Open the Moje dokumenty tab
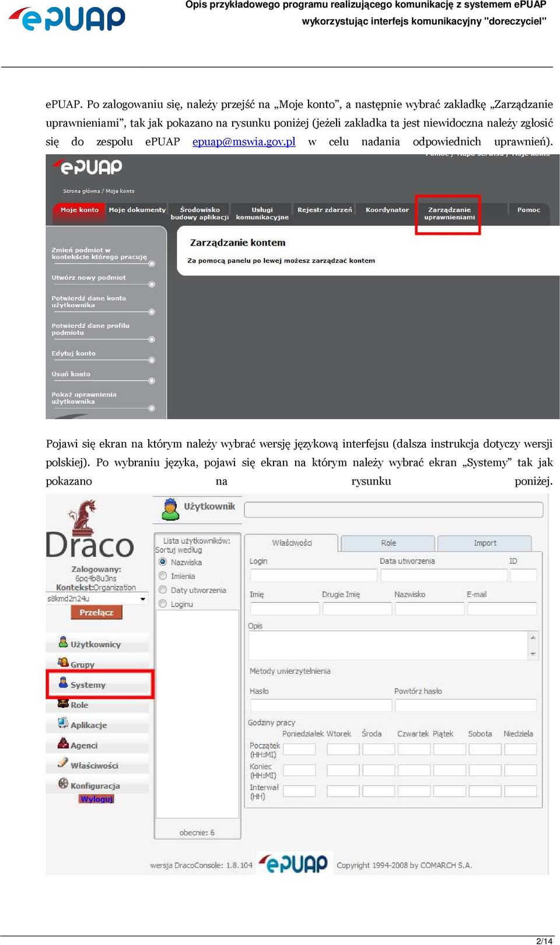 pyautogui.click(x=137, y=210)
